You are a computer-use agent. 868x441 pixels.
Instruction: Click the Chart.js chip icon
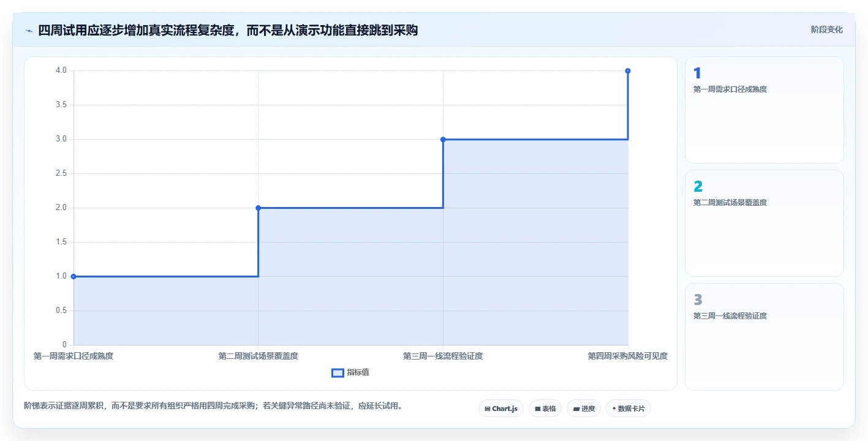tap(488, 409)
